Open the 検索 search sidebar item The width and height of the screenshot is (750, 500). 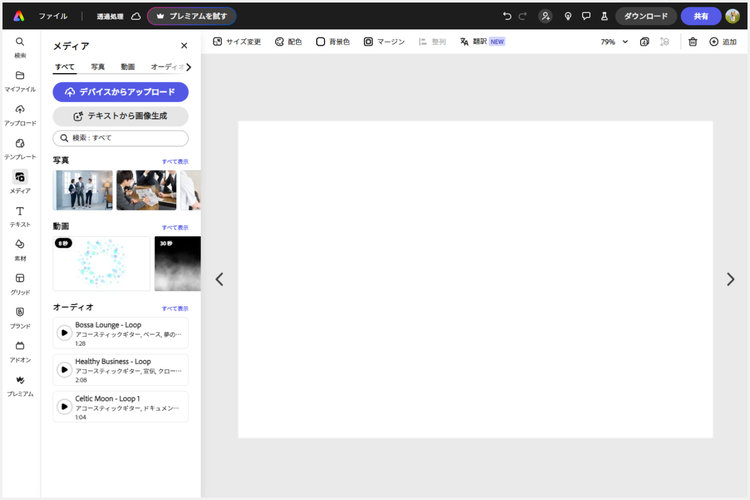coord(20,47)
